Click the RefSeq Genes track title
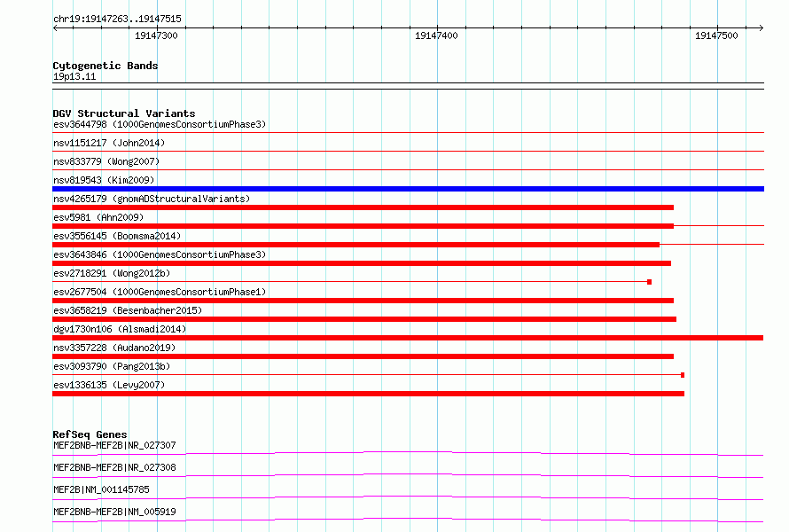 [90, 434]
